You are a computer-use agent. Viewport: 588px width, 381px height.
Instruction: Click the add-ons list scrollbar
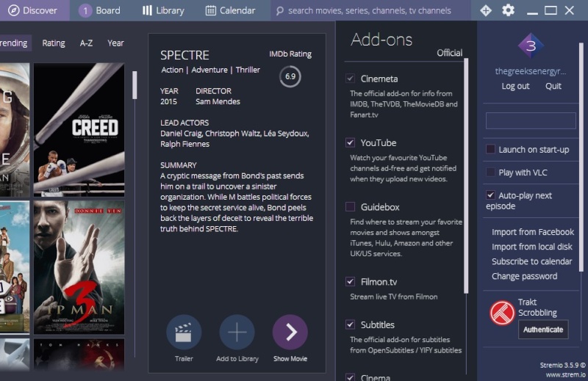[x=466, y=175]
